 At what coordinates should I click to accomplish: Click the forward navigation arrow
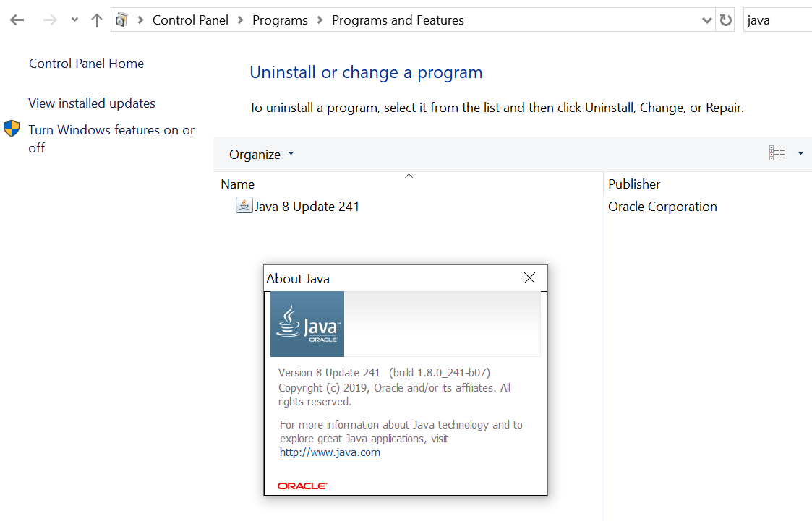pos(50,20)
